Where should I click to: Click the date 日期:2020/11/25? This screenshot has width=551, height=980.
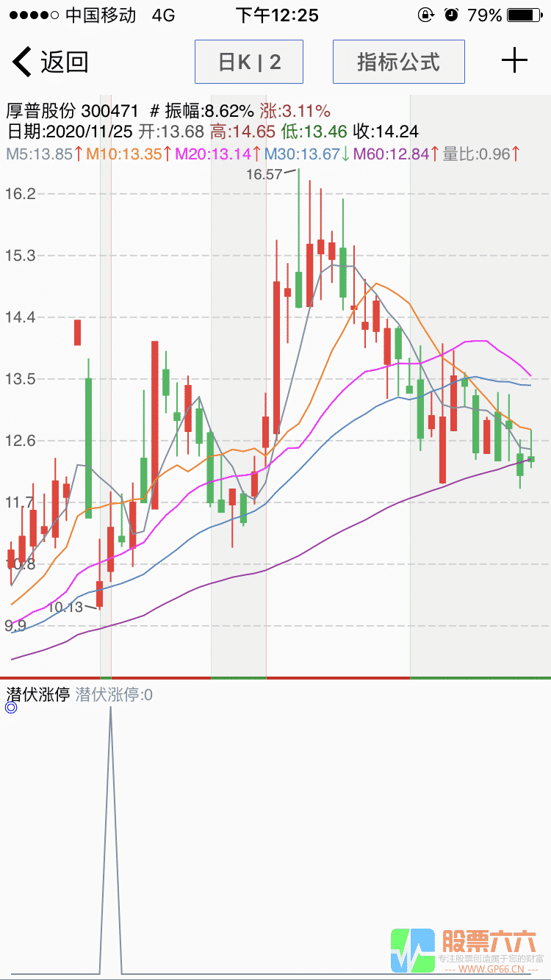70,131
